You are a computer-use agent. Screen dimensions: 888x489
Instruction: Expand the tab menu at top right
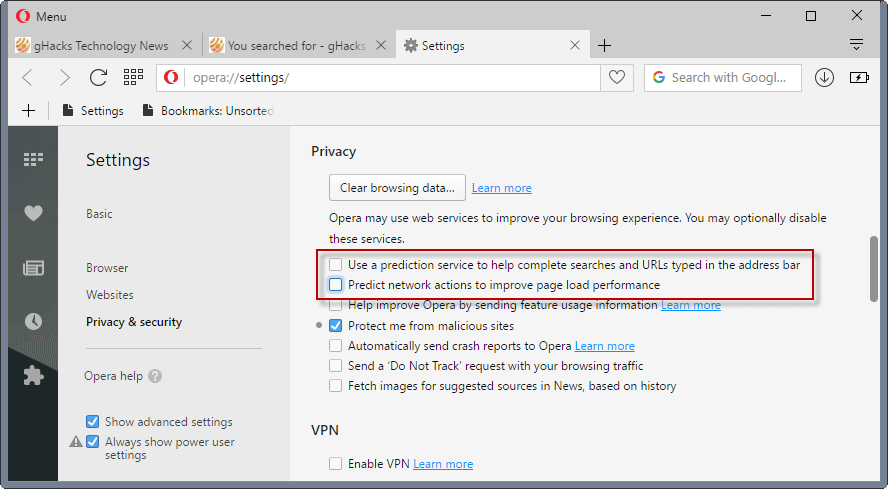tap(857, 44)
